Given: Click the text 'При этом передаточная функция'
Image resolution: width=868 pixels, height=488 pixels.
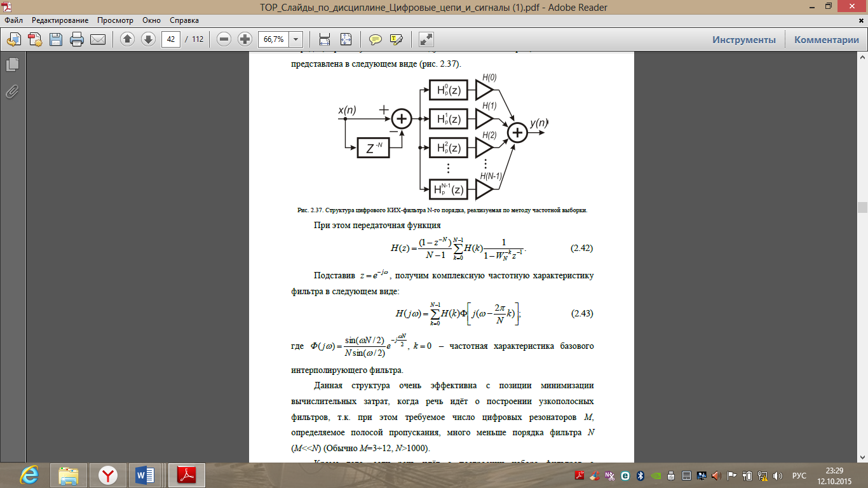Looking at the screenshot, I should pos(377,225).
